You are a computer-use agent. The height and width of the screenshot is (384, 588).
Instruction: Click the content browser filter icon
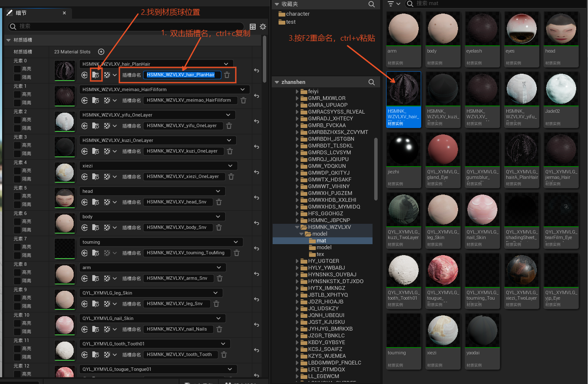coord(391,4)
